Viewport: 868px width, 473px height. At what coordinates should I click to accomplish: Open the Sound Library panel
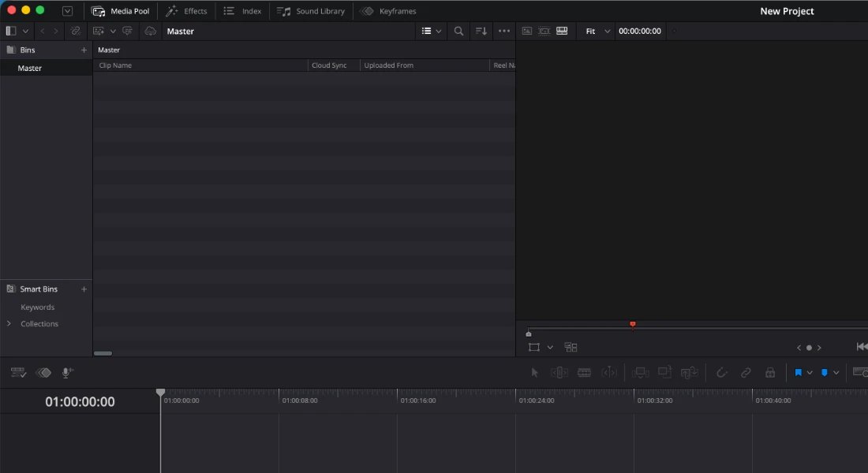coord(311,11)
